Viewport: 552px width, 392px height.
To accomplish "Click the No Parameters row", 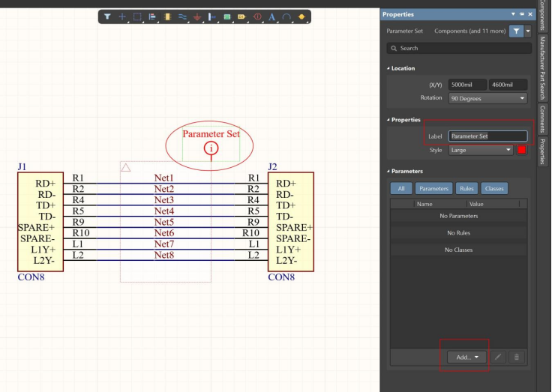I will point(459,216).
